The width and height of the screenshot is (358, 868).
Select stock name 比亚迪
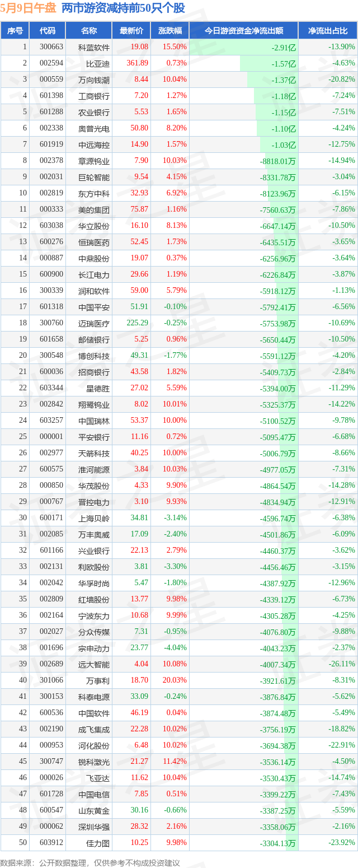(98, 63)
